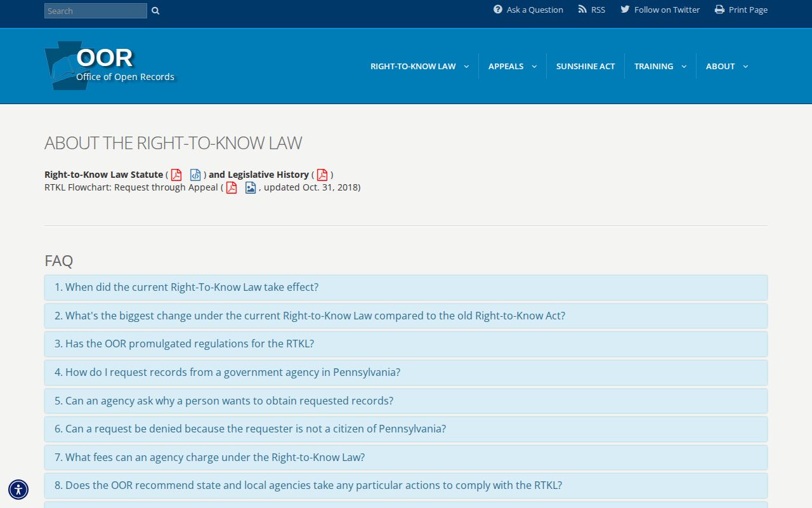Expand the Training dropdown chevron
The height and width of the screenshot is (508, 812).
[684, 66]
